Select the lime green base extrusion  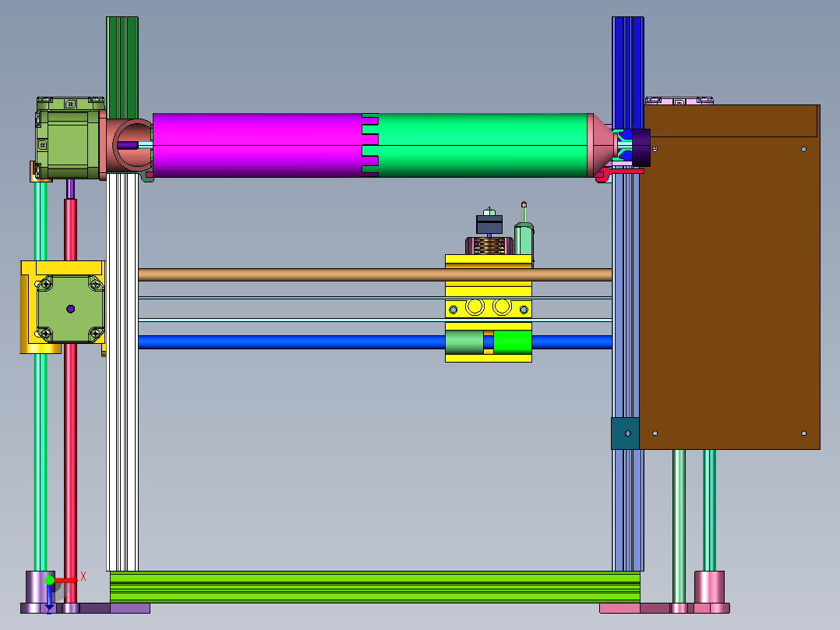pyautogui.click(x=375, y=587)
